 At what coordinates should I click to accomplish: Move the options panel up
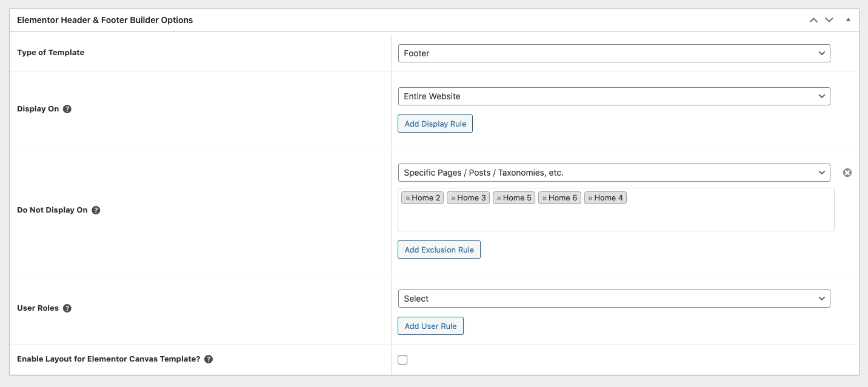813,20
